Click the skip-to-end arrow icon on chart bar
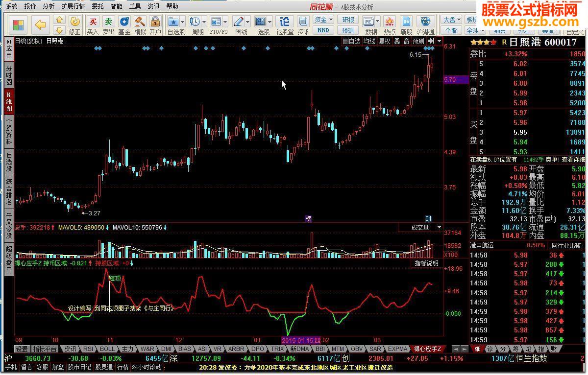The width and height of the screenshot is (588, 375). pos(431,41)
